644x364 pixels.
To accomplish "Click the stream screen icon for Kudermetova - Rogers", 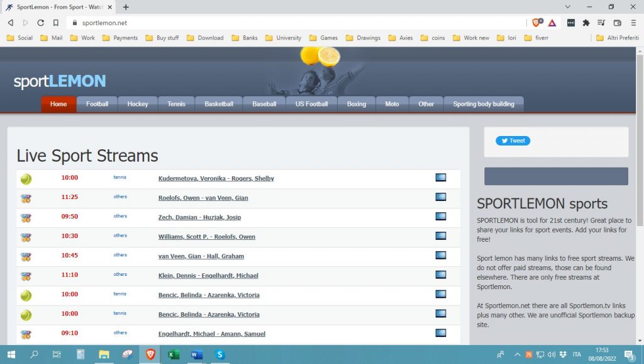I will (440, 178).
